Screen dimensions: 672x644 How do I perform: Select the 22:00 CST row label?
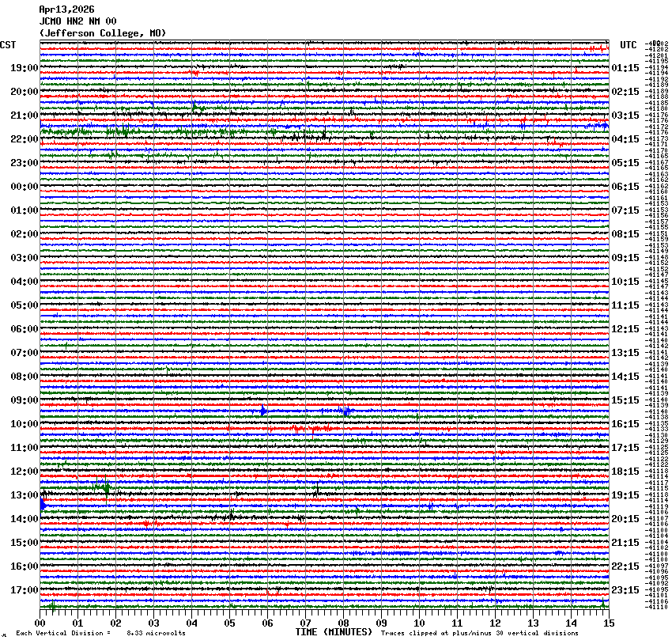(x=25, y=139)
